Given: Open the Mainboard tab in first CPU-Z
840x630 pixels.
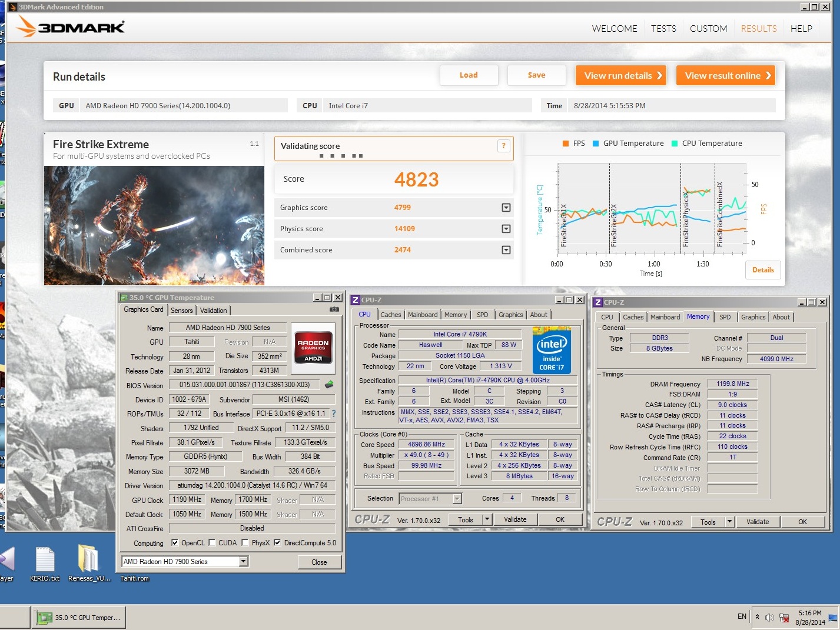Looking at the screenshot, I should tap(423, 315).
